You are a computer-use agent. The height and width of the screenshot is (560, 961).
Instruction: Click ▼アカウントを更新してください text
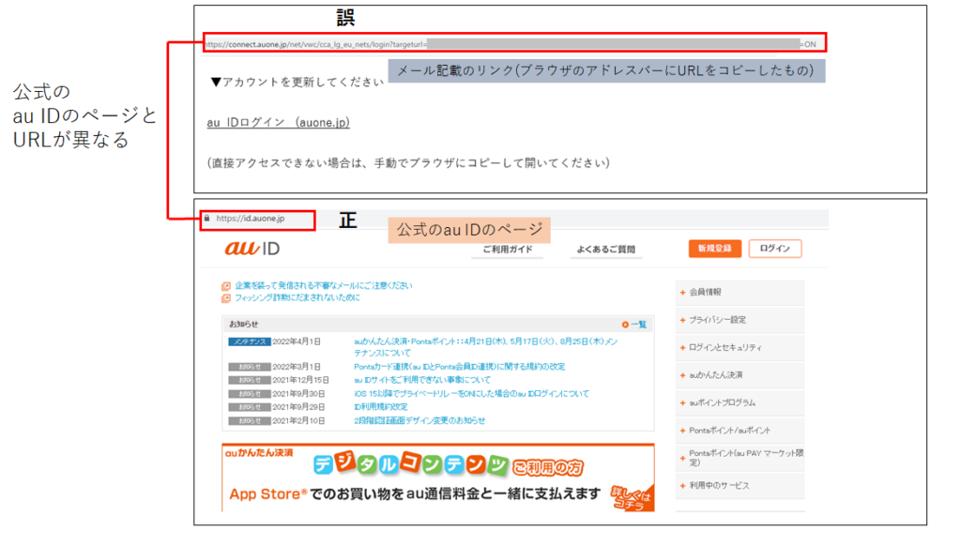point(297,83)
